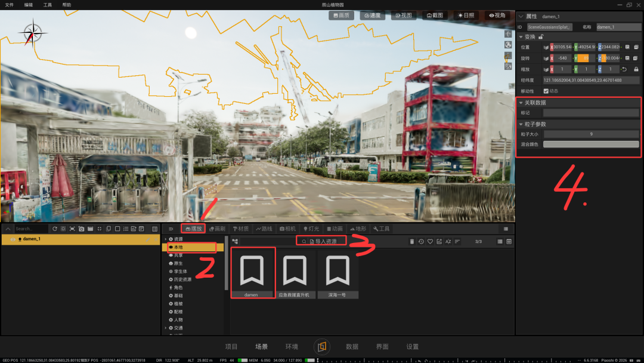Toggle the 动态 mobility checkbox
644x363 pixels.
546,91
